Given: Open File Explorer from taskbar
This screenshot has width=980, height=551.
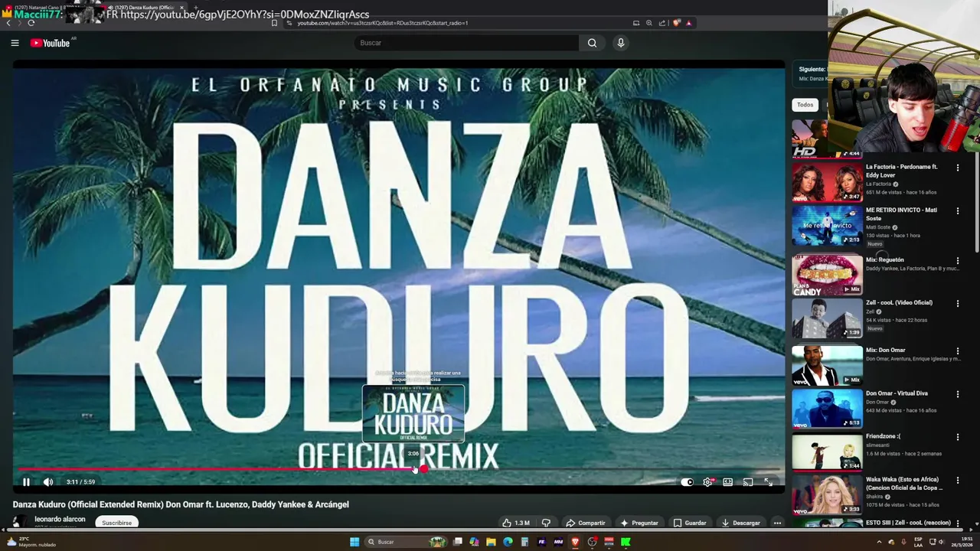Looking at the screenshot, I should click(x=491, y=542).
